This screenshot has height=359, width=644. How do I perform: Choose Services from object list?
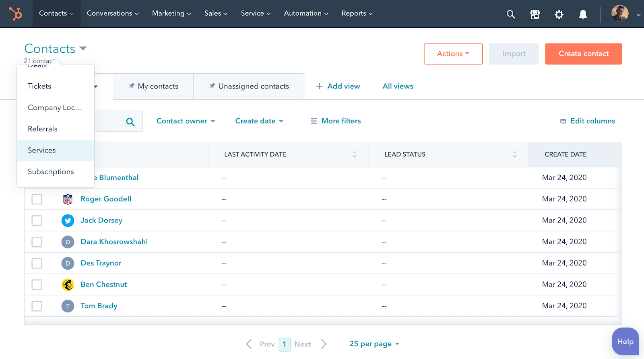(56, 151)
